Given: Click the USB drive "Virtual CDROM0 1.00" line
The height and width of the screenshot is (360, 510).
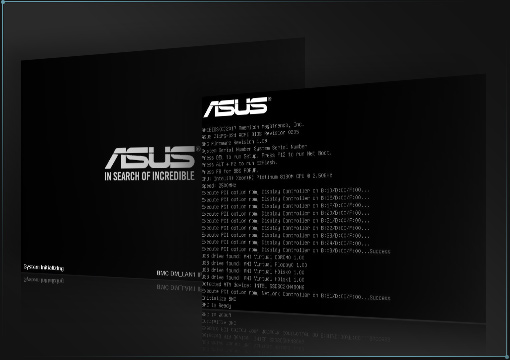Looking at the screenshot, I should click(x=253, y=257).
